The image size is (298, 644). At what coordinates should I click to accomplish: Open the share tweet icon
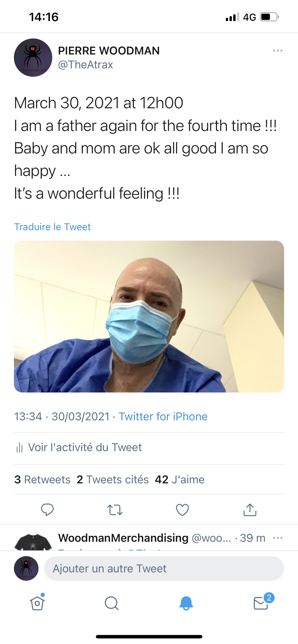coord(250,510)
